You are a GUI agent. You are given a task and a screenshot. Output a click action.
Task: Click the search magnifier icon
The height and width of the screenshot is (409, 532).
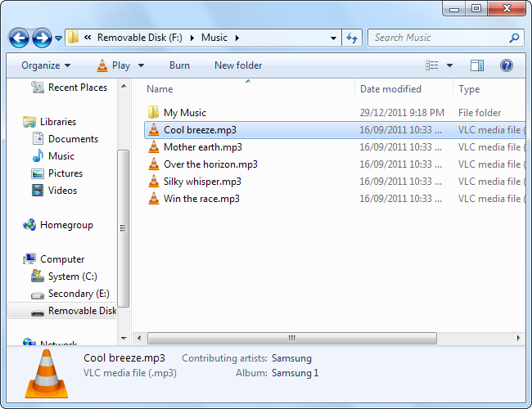[514, 38]
